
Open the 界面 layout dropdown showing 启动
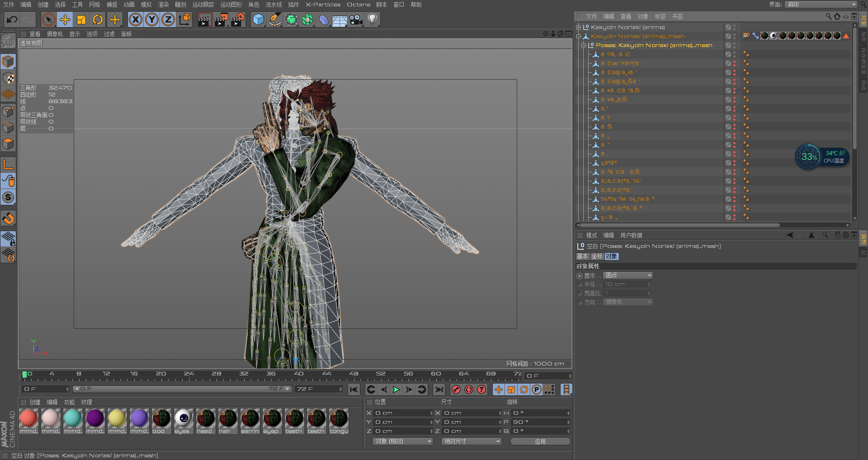coord(821,5)
